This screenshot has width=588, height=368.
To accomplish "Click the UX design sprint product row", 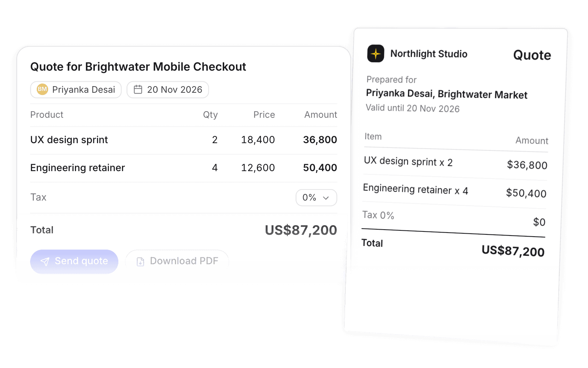I will click(184, 140).
